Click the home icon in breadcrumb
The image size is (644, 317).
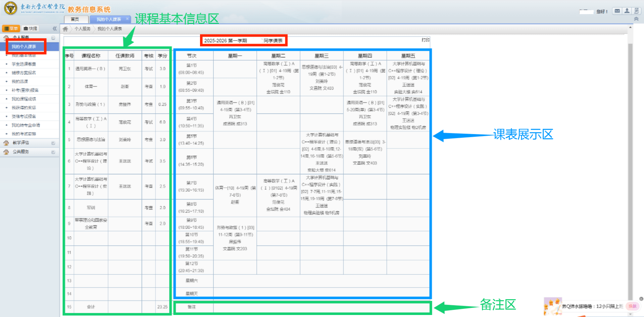65,29
